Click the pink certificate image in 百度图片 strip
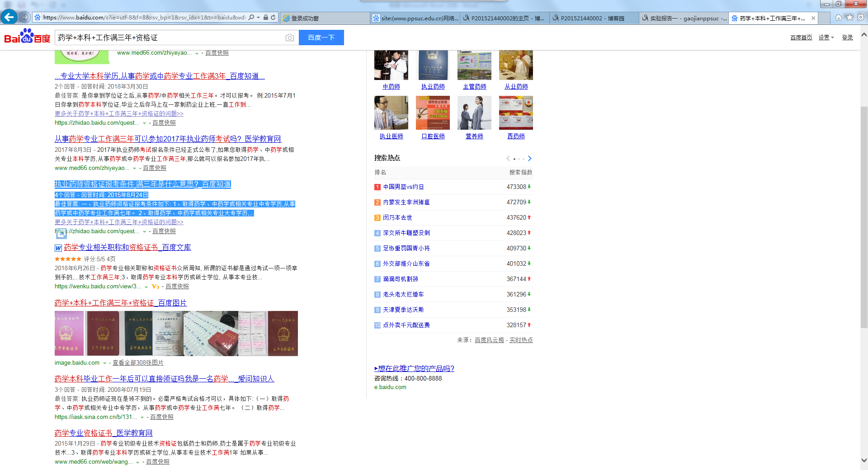 69,334
